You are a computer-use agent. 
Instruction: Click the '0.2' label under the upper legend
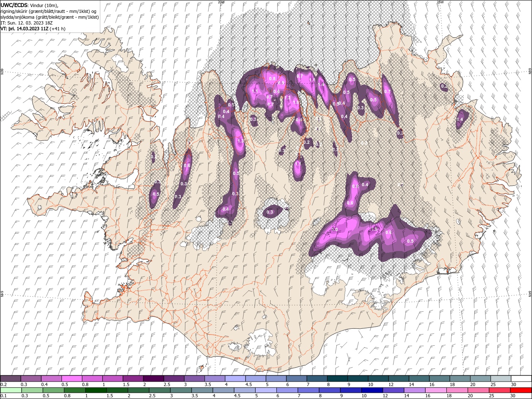3,384
